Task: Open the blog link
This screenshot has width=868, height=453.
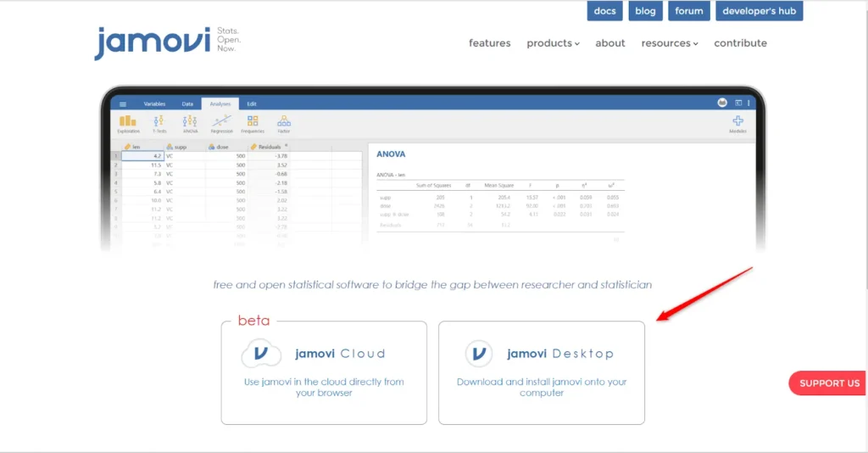Action: (645, 11)
